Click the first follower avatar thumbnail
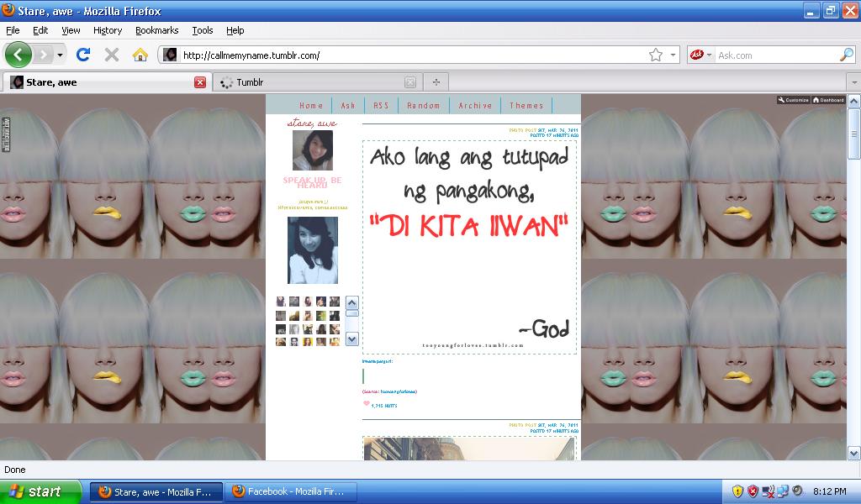This screenshot has height=504, width=861. (281, 301)
